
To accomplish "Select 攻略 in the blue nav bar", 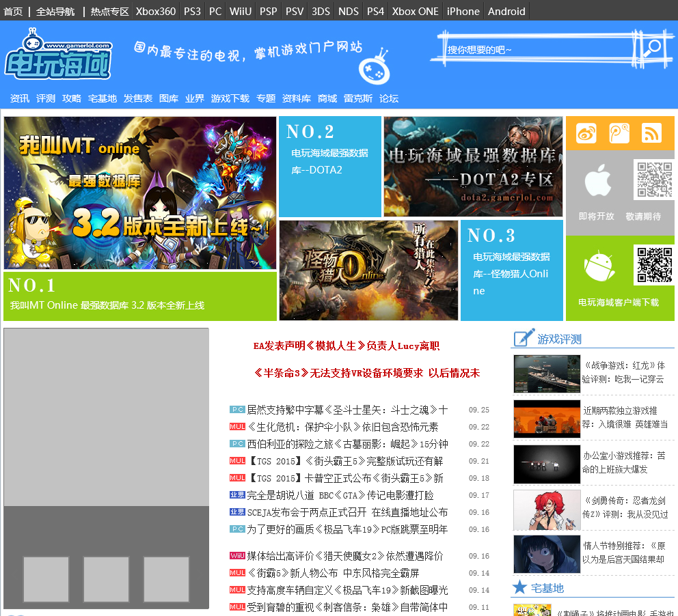I will (72, 98).
